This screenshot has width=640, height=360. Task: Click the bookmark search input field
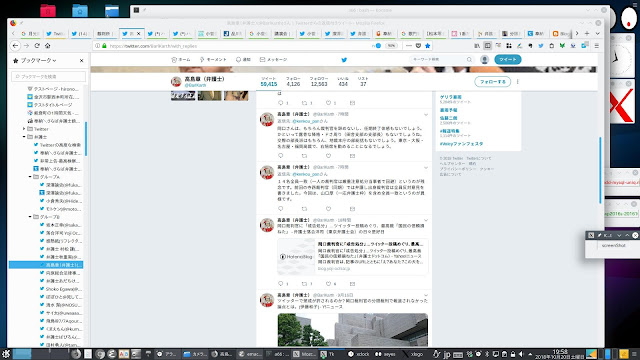(x=49, y=76)
